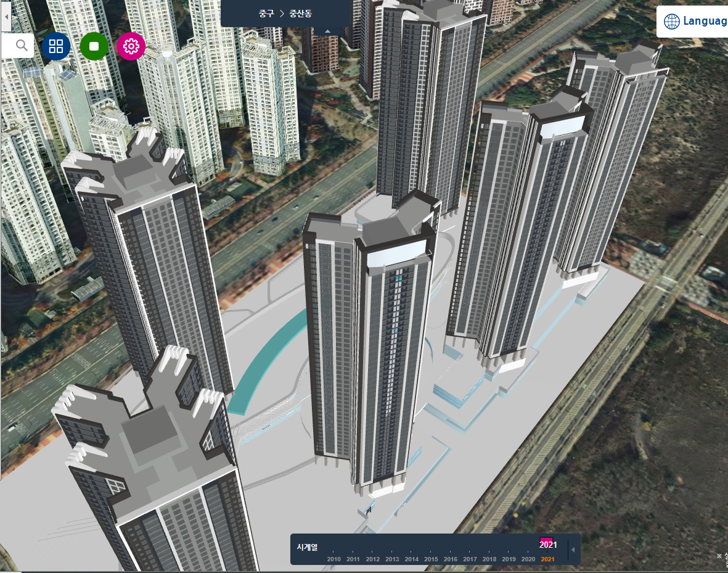
Task: Select year 2016 on the timeline
Action: (x=451, y=559)
